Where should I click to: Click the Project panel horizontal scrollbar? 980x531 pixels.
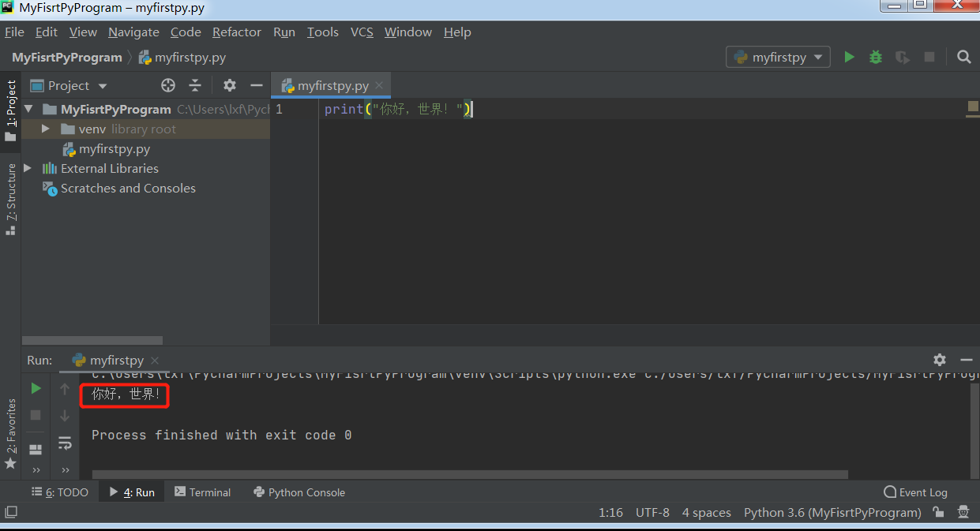pyautogui.click(x=92, y=341)
